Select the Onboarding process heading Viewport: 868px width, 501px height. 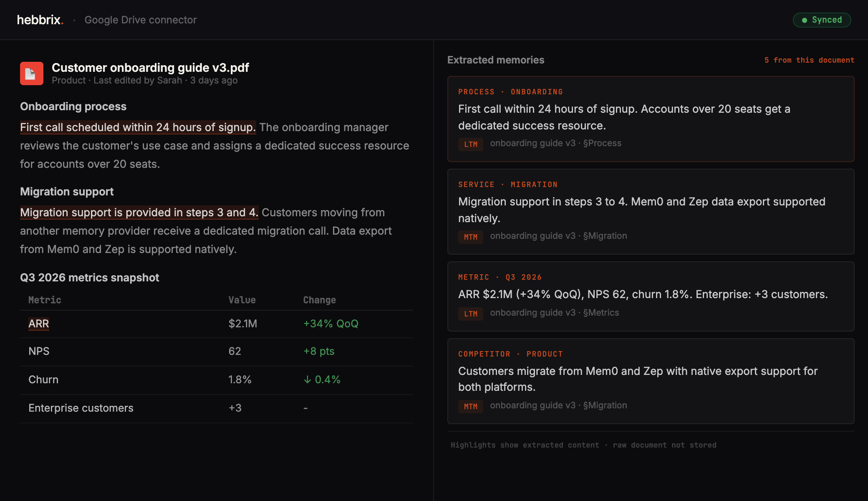(73, 106)
